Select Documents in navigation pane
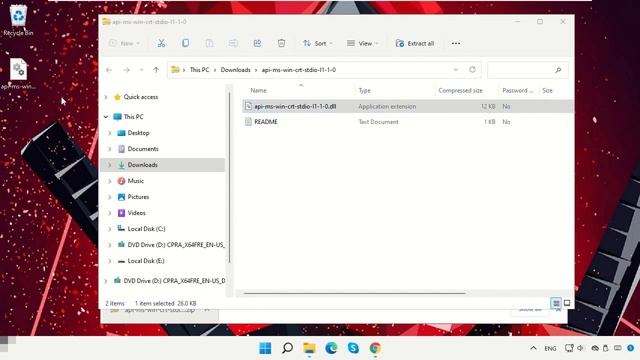Viewport: 640px width, 360px height. pos(143,149)
